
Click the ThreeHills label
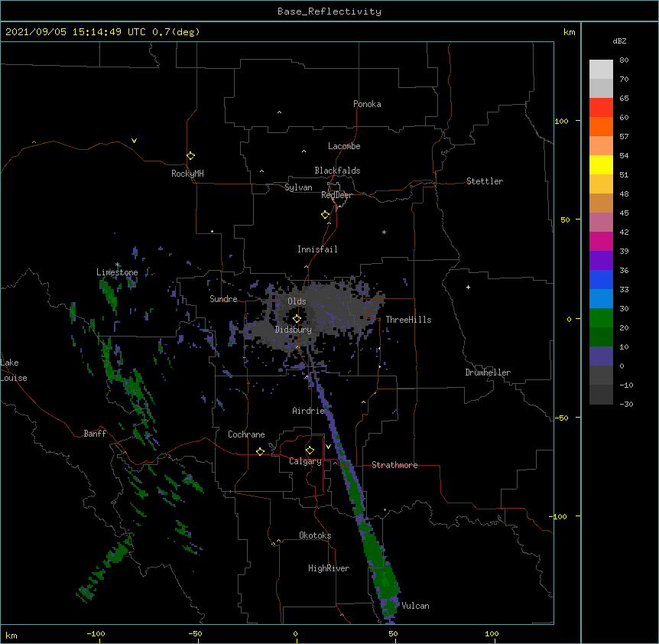408,320
